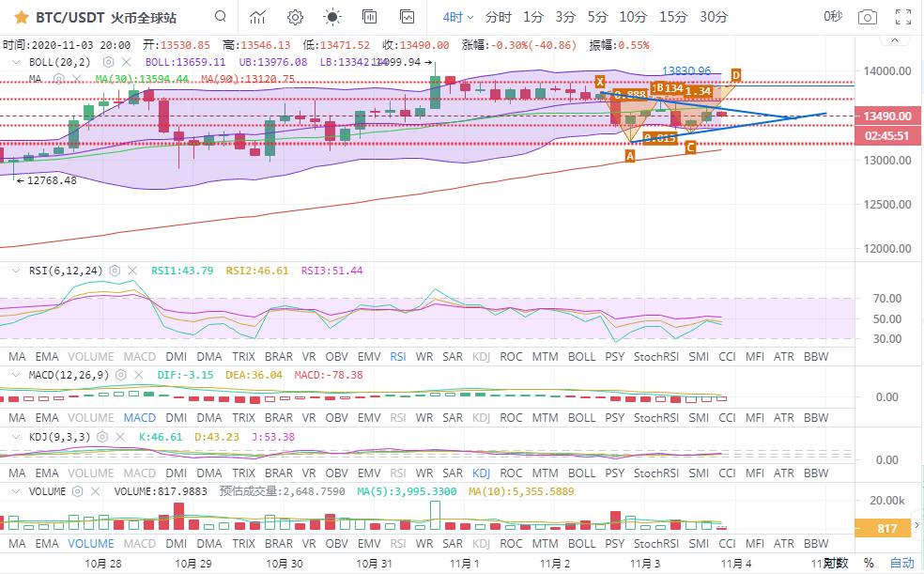
Task: Select the 15分 interval tab
Action: [x=673, y=17]
